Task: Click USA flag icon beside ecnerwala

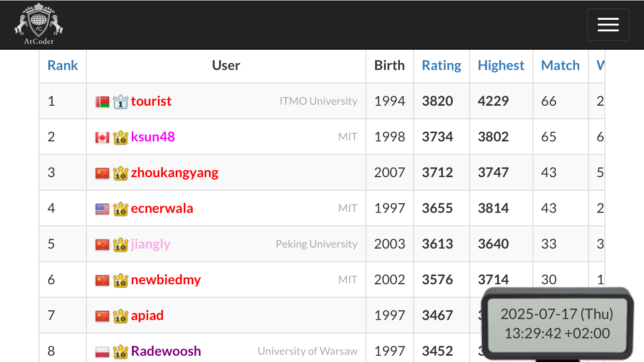Action: point(102,209)
